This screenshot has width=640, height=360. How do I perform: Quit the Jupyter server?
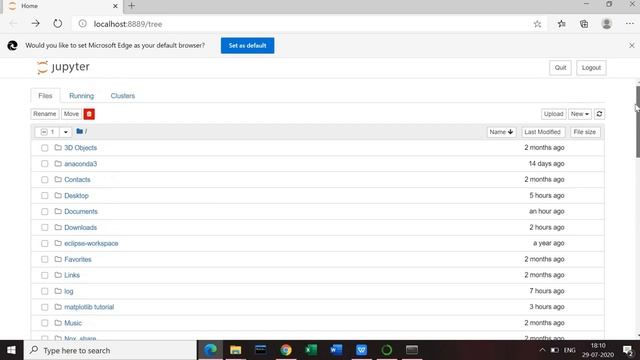tap(560, 67)
